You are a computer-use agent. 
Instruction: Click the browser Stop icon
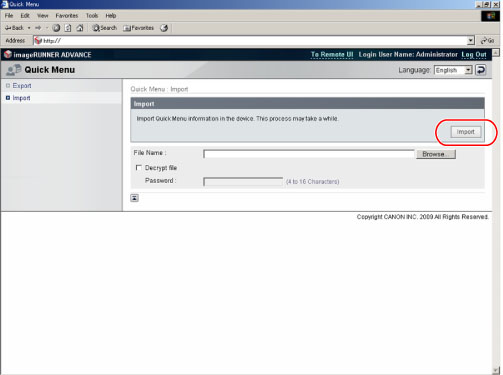coord(56,28)
